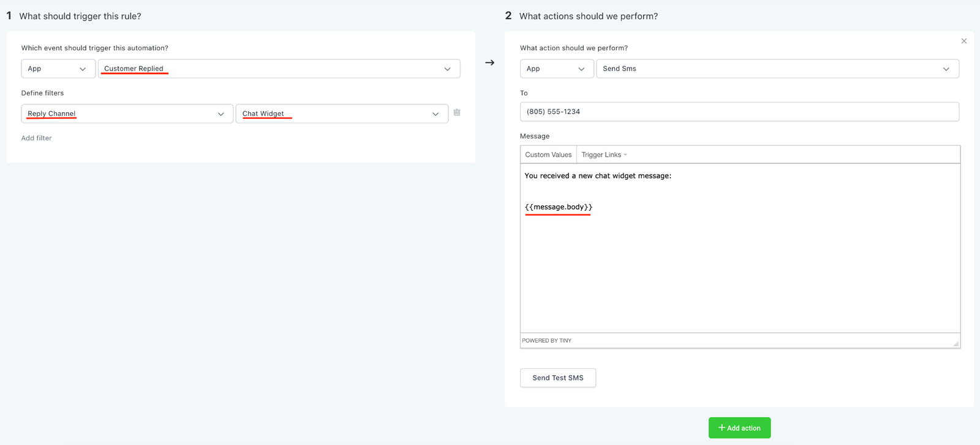Click the 'You received a new chat' line
This screenshot has width=980, height=445.
(597, 176)
